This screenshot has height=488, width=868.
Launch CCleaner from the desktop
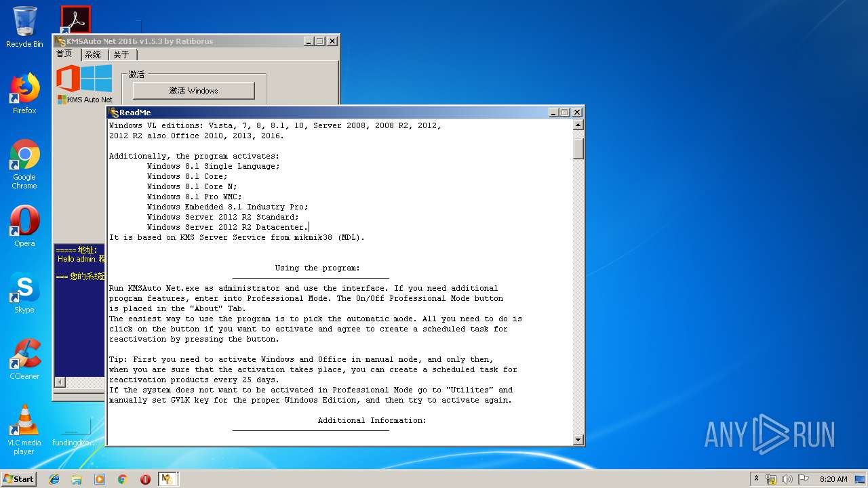tap(24, 359)
